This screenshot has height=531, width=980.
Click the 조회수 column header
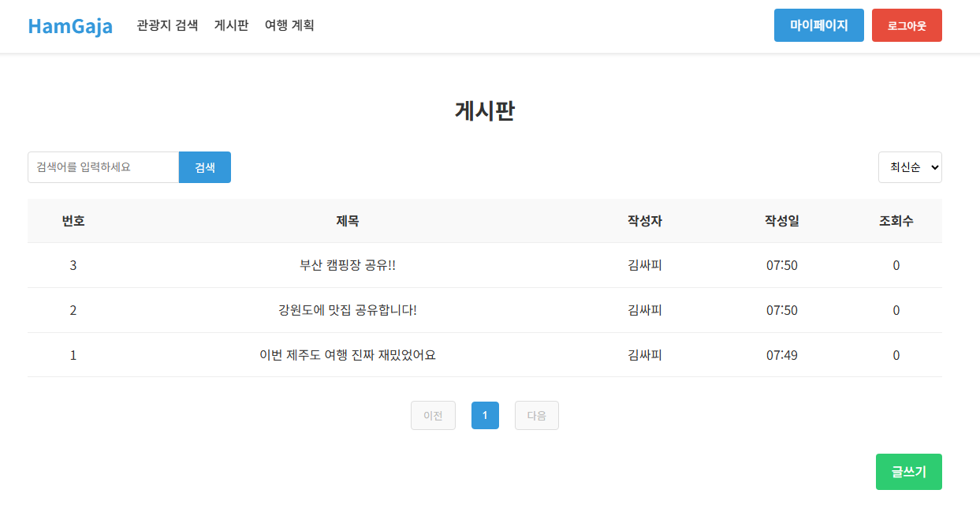coord(896,221)
